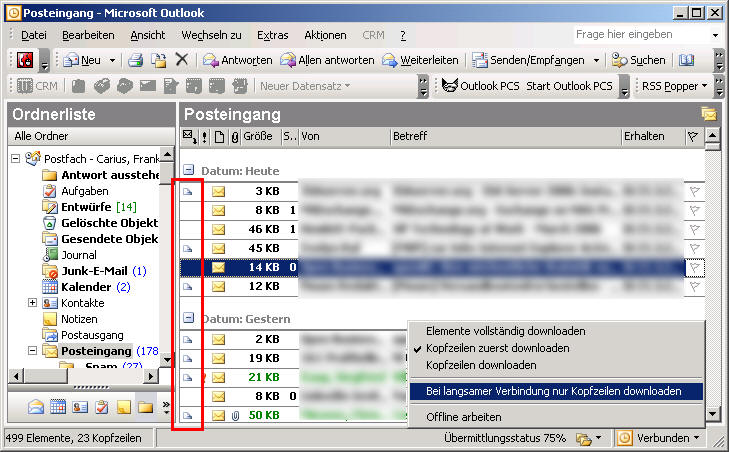Image resolution: width=729 pixels, height=452 pixels.
Task: Click Übermittlungsstatus icon in status bar
Action: coord(583,438)
